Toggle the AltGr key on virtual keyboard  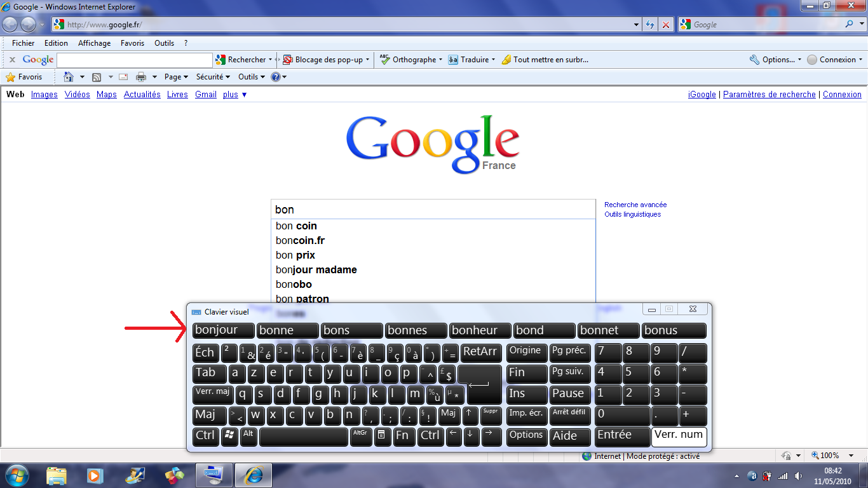(361, 437)
